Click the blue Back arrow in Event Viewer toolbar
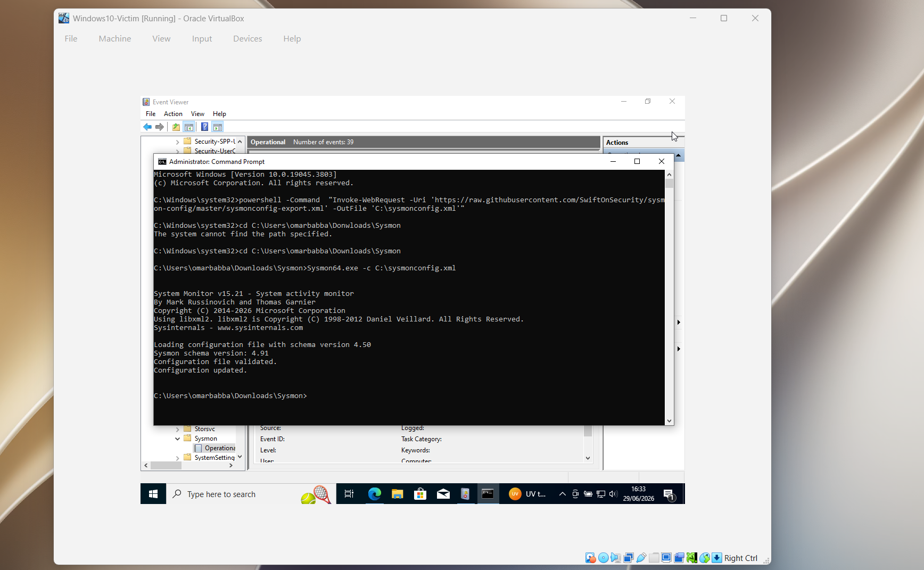Image resolution: width=924 pixels, height=570 pixels. tap(147, 127)
